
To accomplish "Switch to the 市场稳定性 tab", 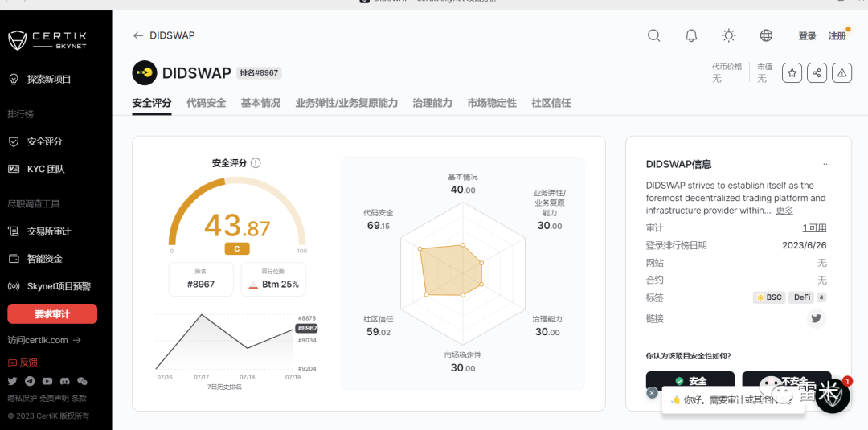I will pos(492,103).
